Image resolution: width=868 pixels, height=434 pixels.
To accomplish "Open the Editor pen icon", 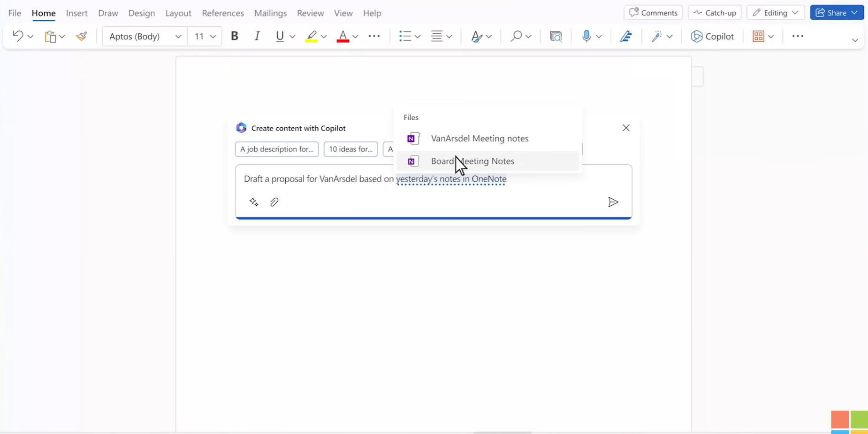I will (626, 36).
